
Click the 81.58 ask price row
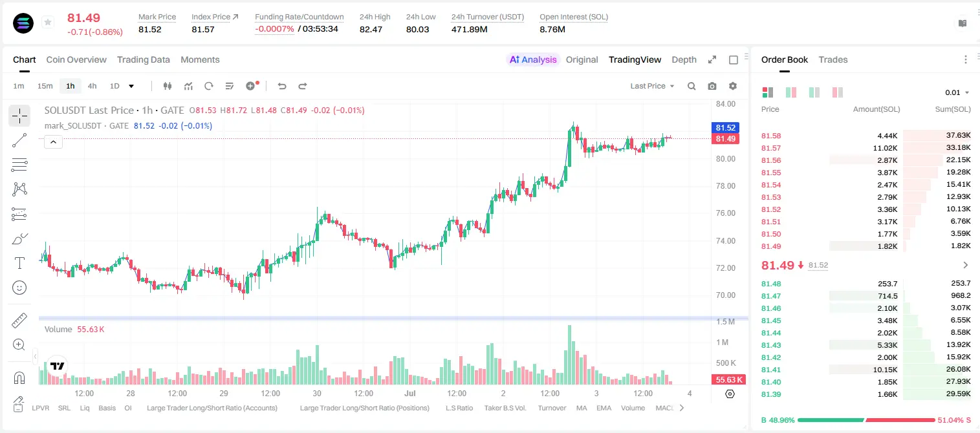tap(866, 136)
